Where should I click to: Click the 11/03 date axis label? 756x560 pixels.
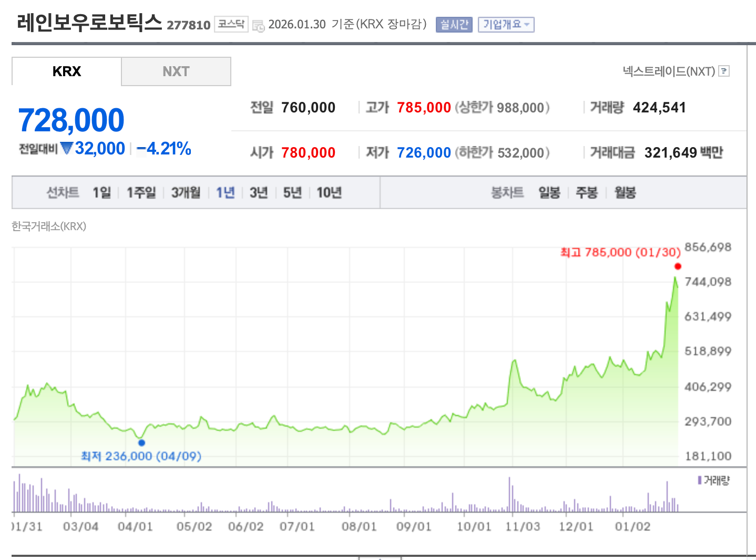(523, 526)
